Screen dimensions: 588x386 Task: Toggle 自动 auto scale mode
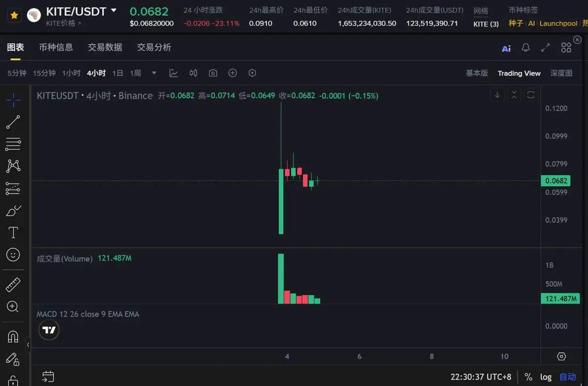click(x=568, y=377)
